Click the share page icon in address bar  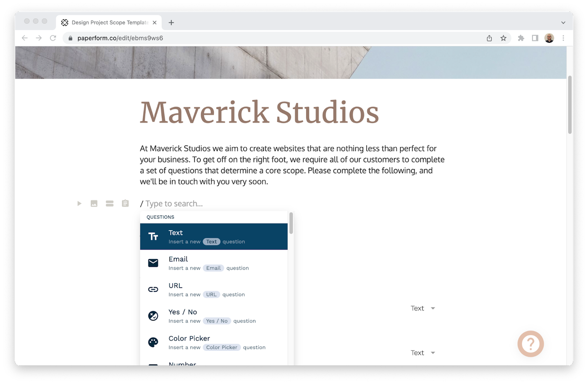pos(489,38)
